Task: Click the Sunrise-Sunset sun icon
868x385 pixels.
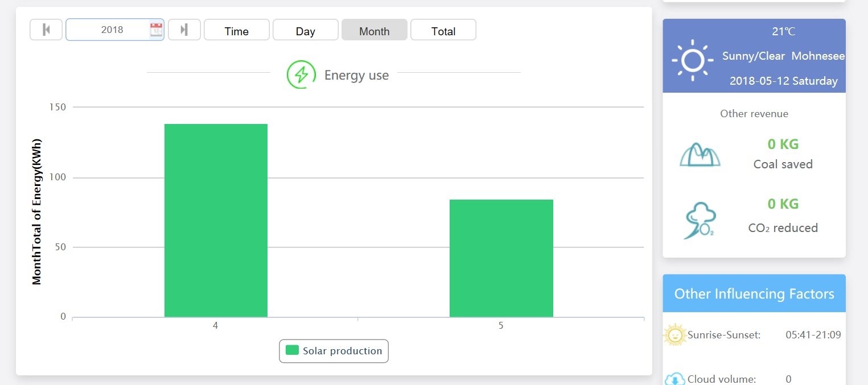Action: tap(675, 335)
